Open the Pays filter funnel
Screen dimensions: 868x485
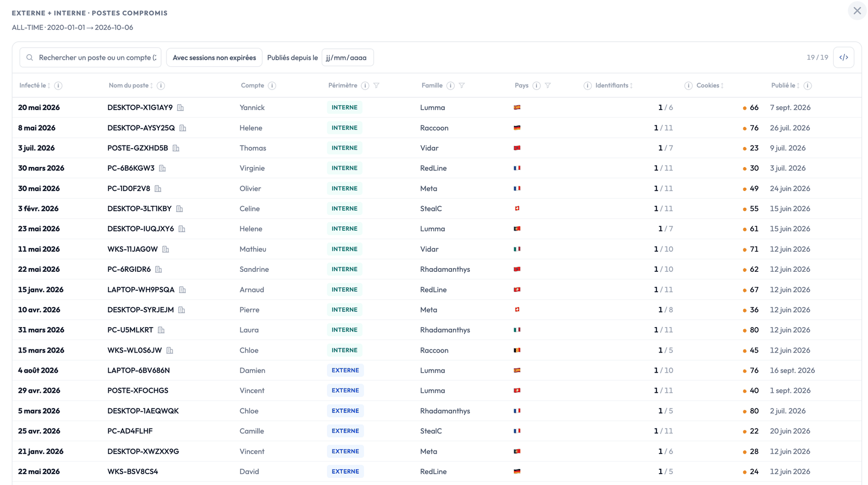548,86
